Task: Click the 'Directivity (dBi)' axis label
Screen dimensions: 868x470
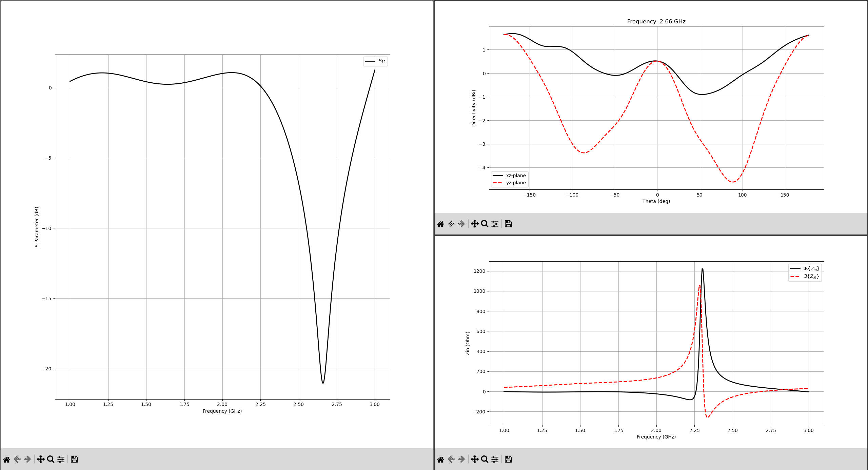Action: (474, 108)
